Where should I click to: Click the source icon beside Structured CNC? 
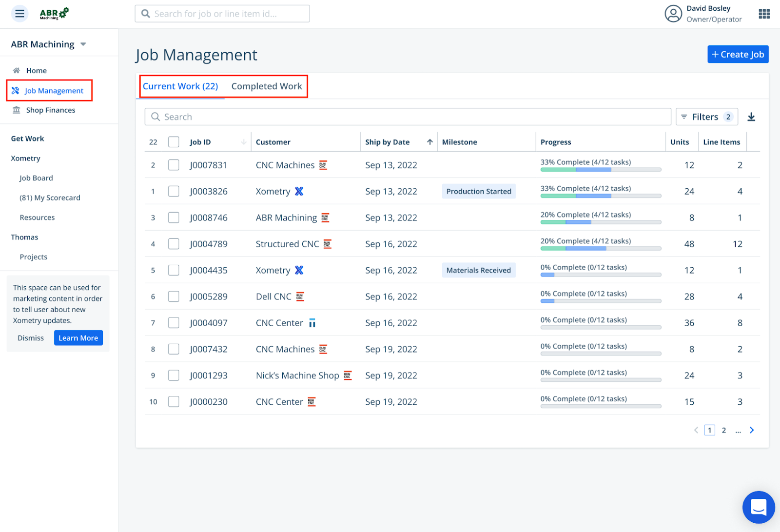(x=328, y=244)
